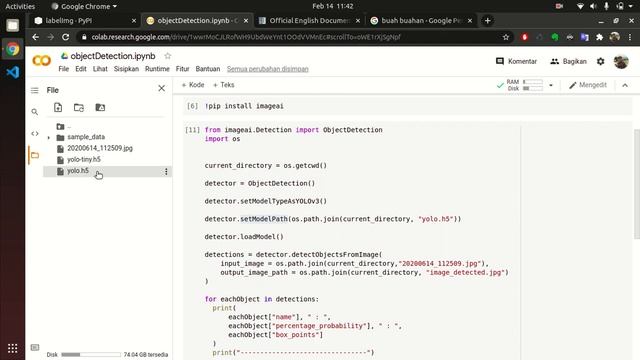Open the Google Chrome app menu in top bar
The width and height of the screenshot is (640, 360).
coord(84,6)
